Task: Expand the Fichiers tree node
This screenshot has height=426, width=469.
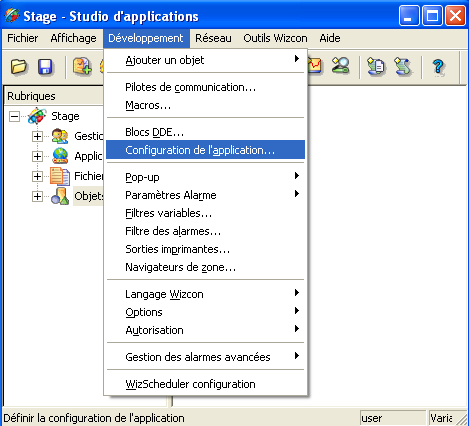Action: [x=37, y=176]
